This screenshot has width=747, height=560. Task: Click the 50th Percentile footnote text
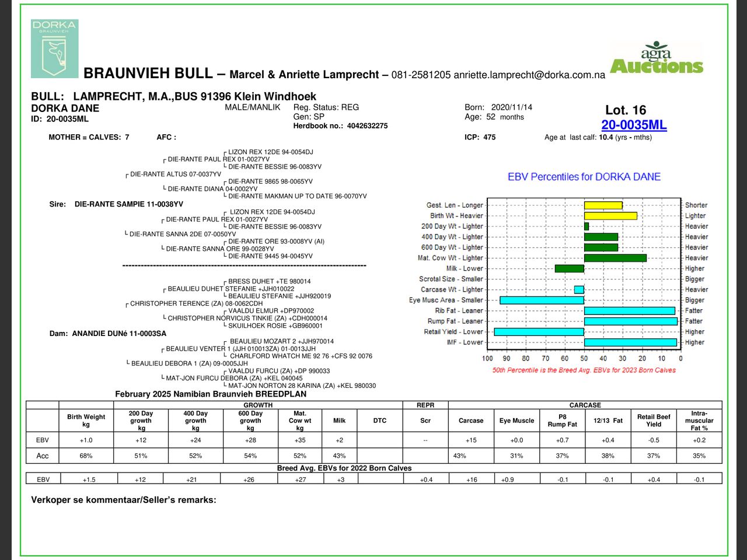pos(584,370)
